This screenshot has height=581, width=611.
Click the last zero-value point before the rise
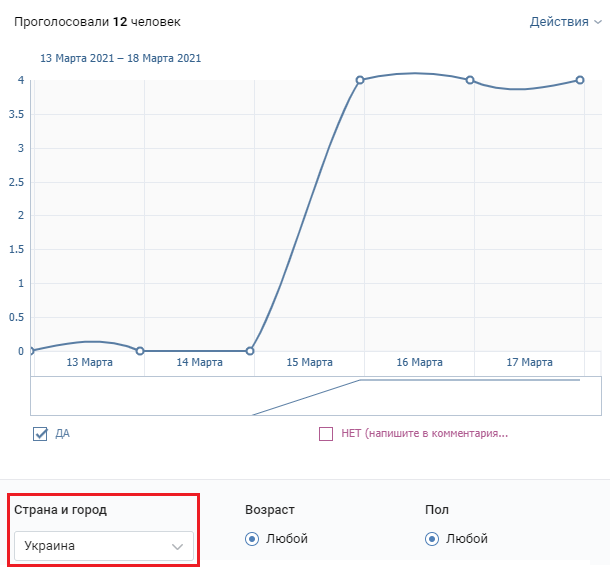click(x=250, y=351)
